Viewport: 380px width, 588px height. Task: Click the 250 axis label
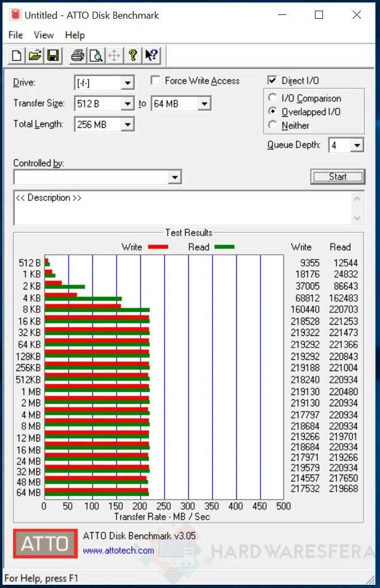point(164,506)
